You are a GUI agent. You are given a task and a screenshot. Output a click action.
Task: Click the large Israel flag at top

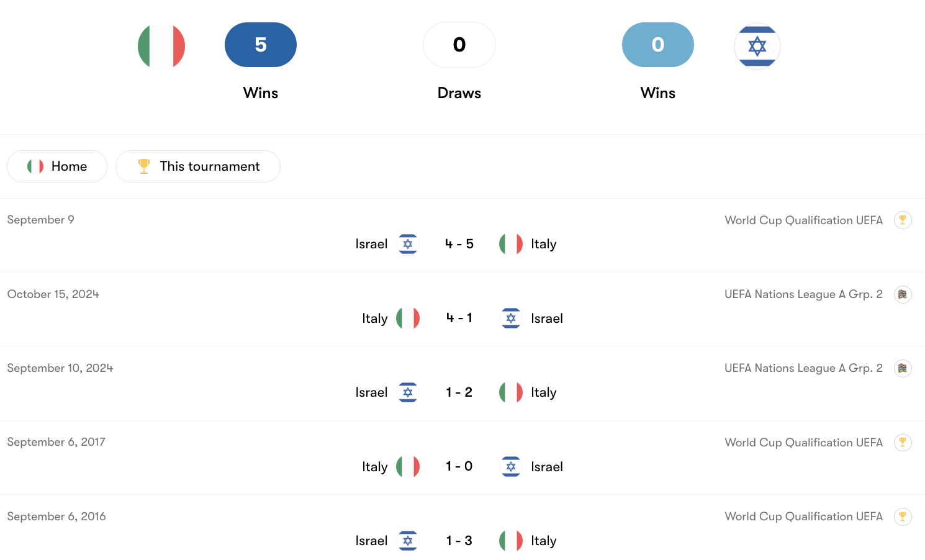pos(757,46)
